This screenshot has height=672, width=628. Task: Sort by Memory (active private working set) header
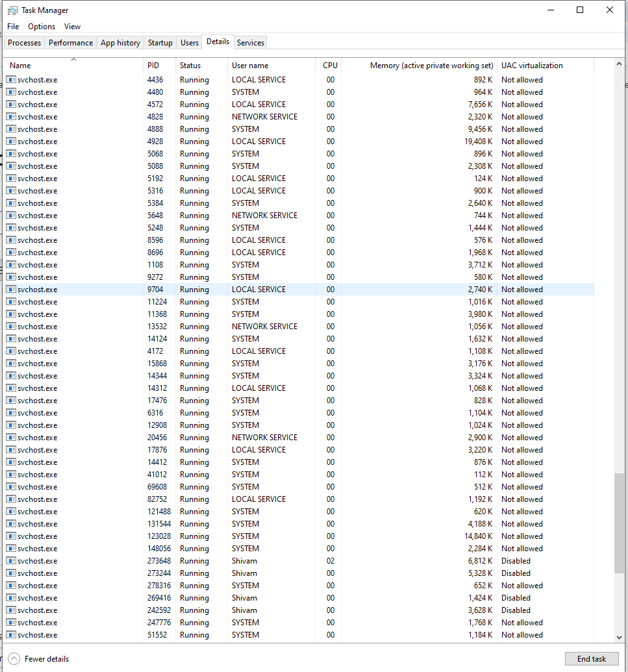(x=420, y=66)
